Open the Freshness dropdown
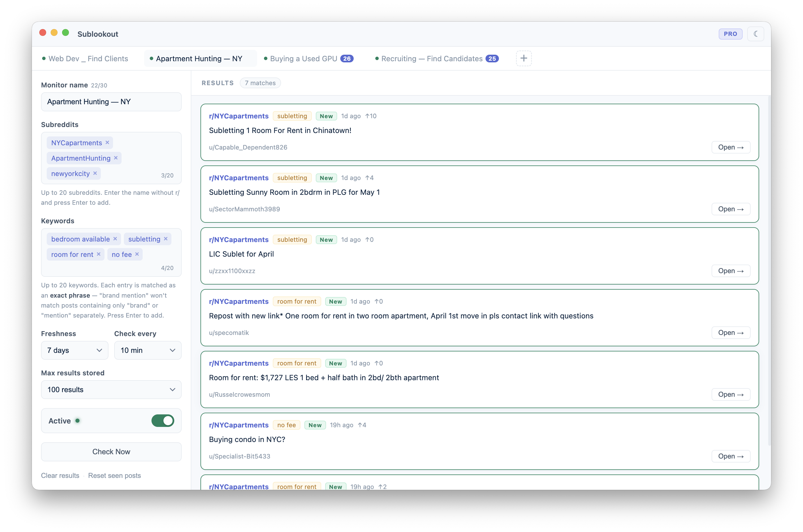Viewport: 803px width, 532px height. 74,350
